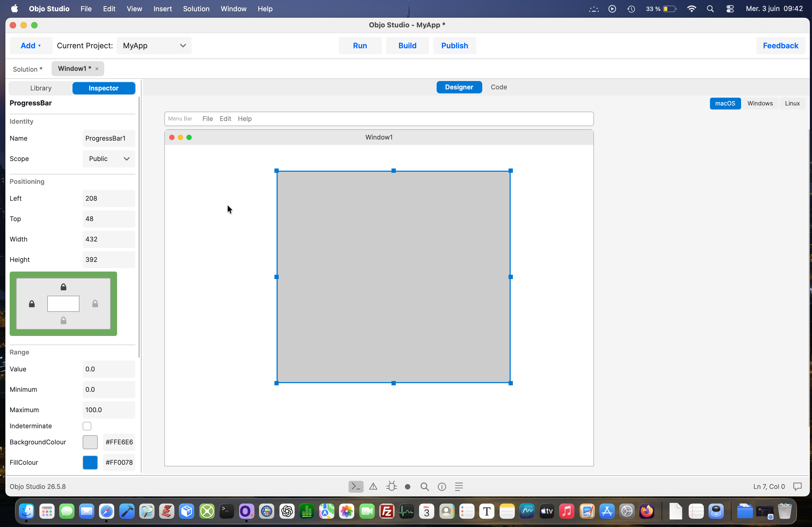Click the Build button
812x527 pixels.
click(407, 46)
